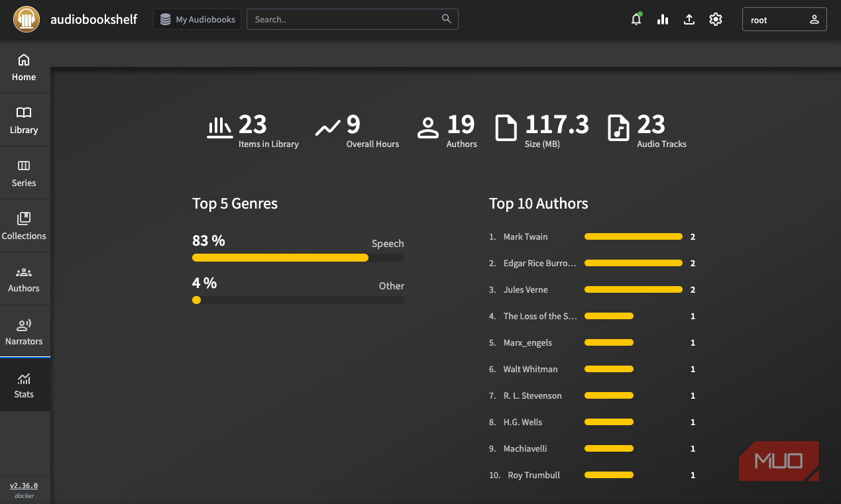Click the upload icon in header
The width and height of the screenshot is (841, 504).
point(689,19)
